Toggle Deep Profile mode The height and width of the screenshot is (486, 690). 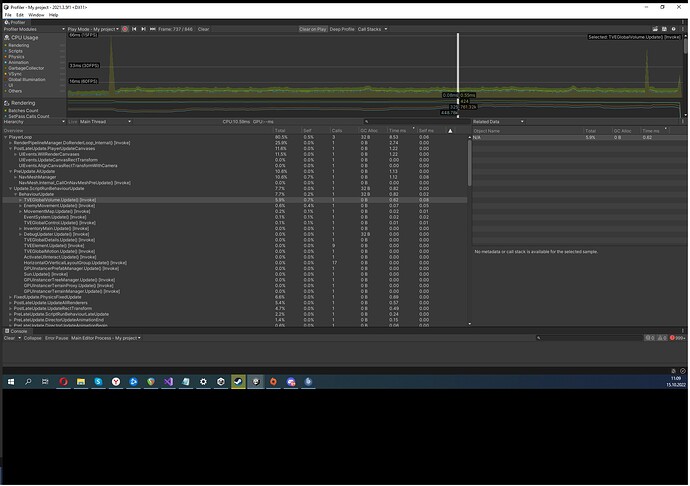(x=342, y=29)
